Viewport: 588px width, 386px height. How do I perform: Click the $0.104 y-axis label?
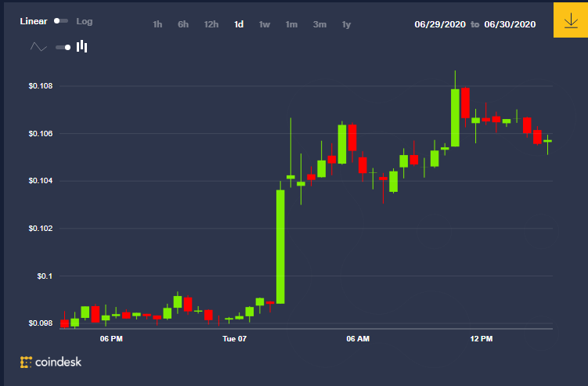[x=41, y=181]
